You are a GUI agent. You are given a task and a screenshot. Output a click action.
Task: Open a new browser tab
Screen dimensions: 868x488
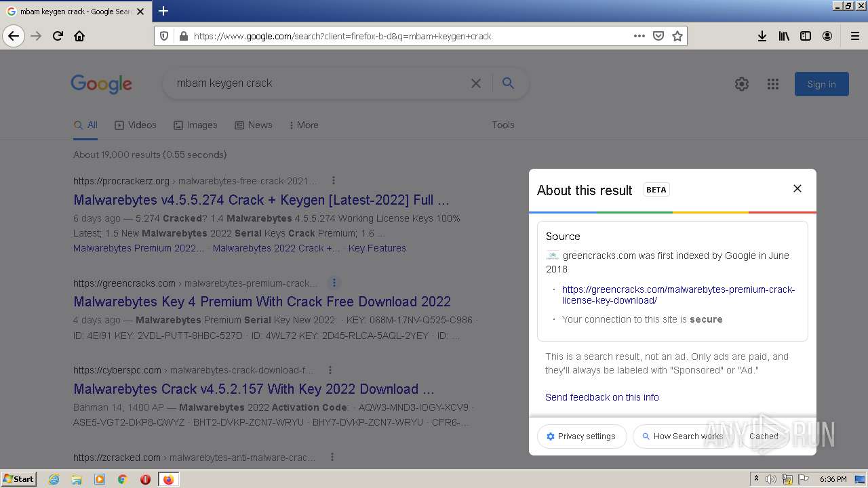point(163,11)
